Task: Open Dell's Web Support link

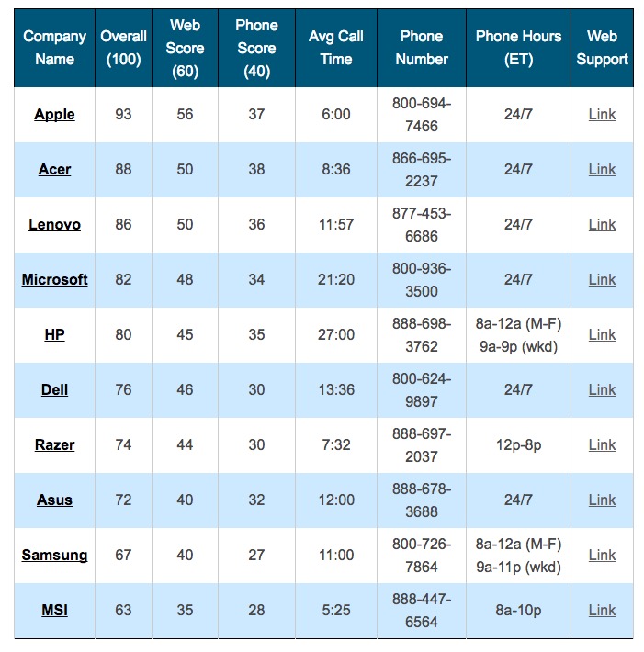Action: (602, 390)
